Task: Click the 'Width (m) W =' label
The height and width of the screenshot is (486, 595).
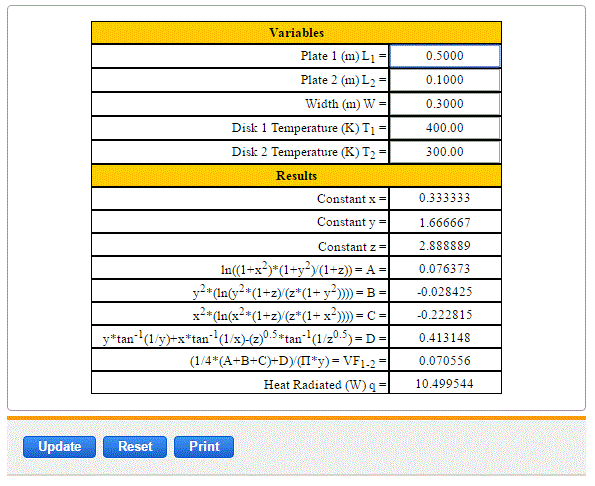Action: [346, 104]
